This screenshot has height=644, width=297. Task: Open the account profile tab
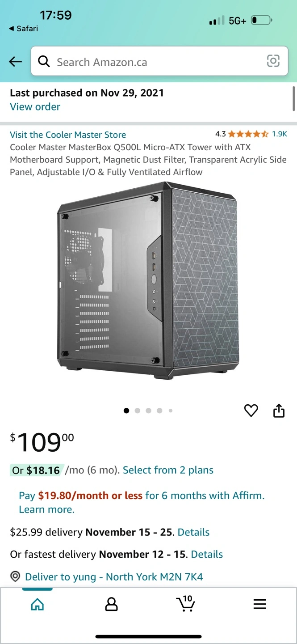(x=111, y=604)
